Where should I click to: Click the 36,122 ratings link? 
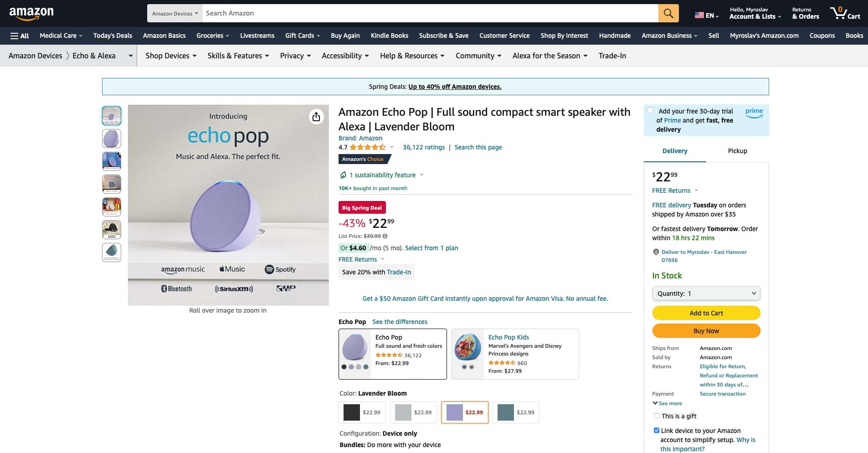tap(424, 147)
